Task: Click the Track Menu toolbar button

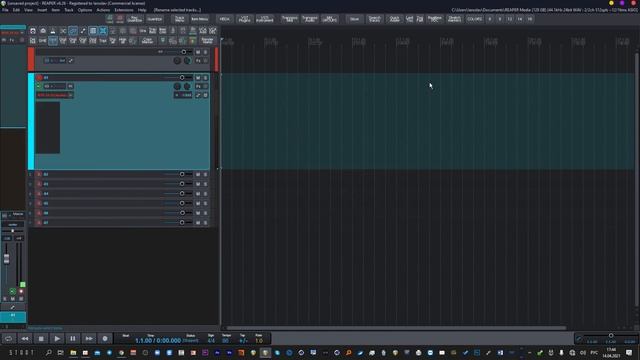Action: tap(179, 19)
